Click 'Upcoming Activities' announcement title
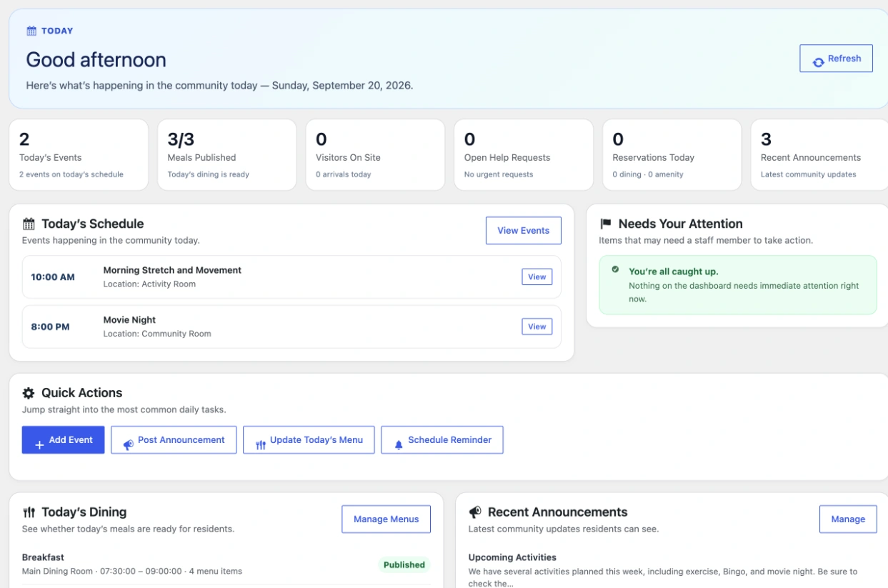The height and width of the screenshot is (588, 888). 512,557
